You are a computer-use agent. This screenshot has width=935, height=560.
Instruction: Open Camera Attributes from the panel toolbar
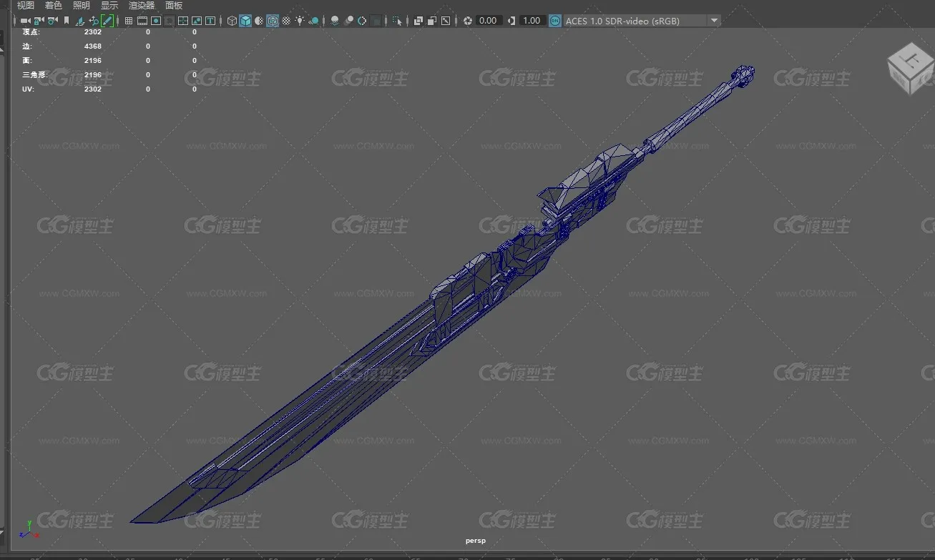click(x=53, y=21)
